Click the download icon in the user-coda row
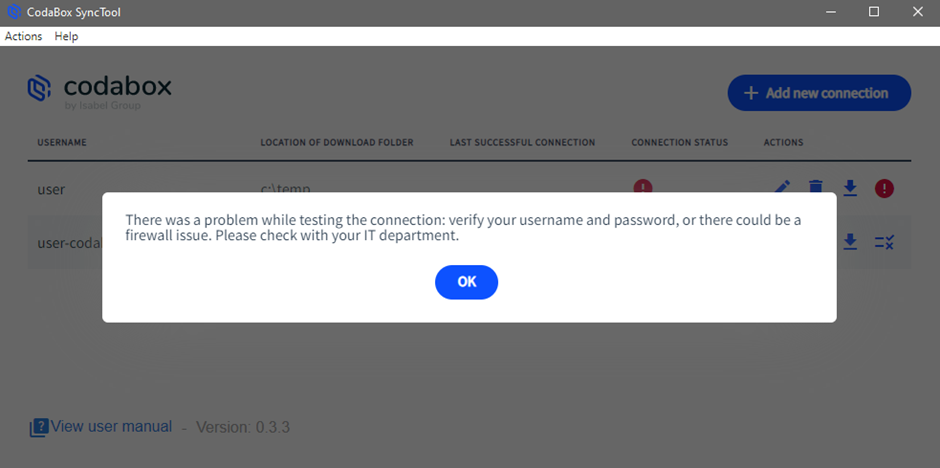This screenshot has height=468, width=940. pyautogui.click(x=849, y=242)
